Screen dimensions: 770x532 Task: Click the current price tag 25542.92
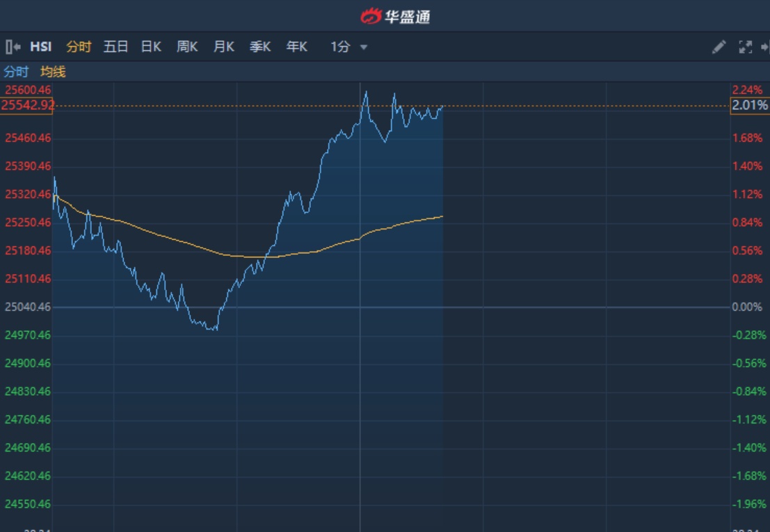point(27,106)
